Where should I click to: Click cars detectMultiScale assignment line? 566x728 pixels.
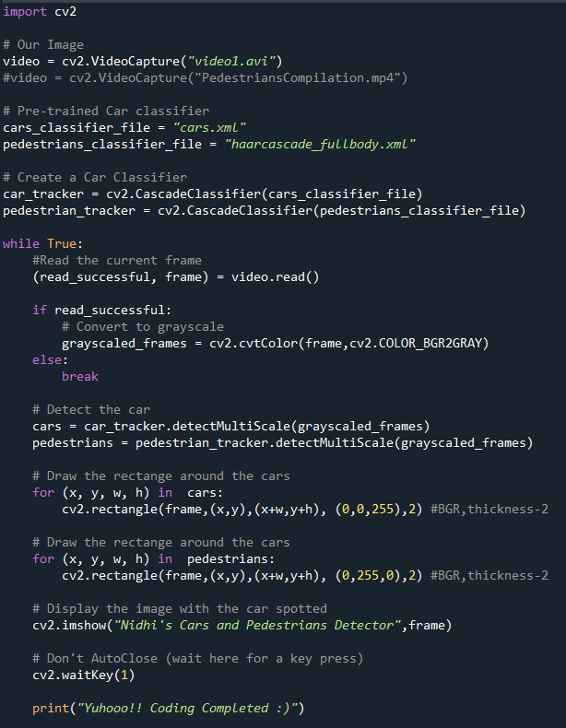[231, 427]
